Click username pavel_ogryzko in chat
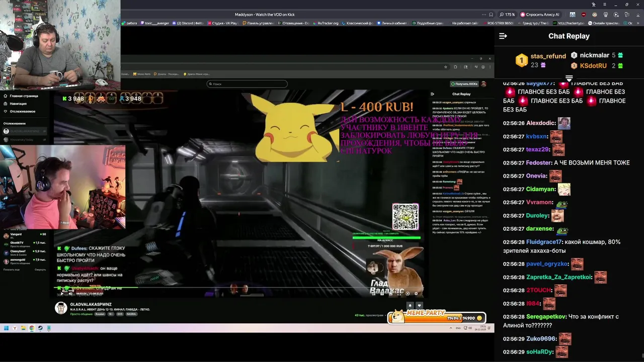644x362 pixels. point(547,264)
